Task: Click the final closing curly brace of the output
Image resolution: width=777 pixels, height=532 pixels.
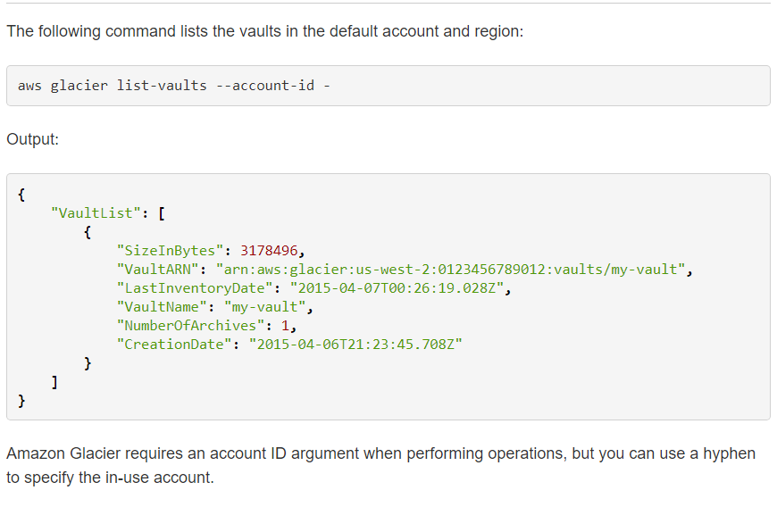Action: [21, 401]
